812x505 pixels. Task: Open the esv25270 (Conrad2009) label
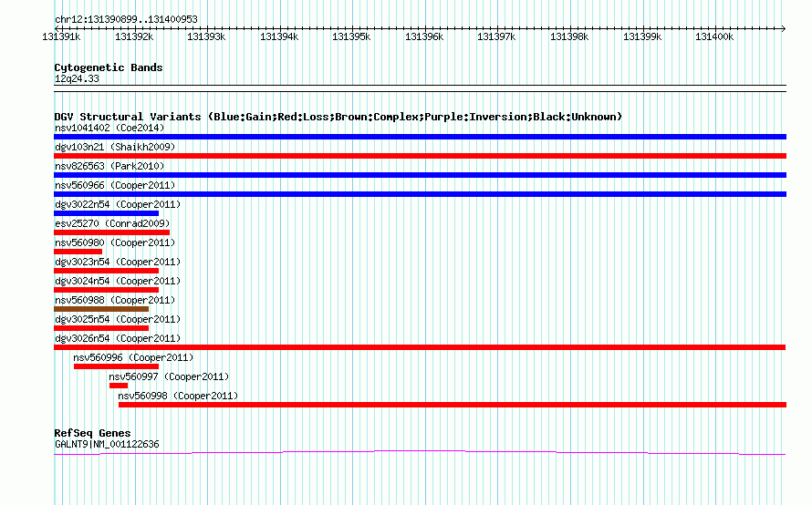(x=112, y=223)
